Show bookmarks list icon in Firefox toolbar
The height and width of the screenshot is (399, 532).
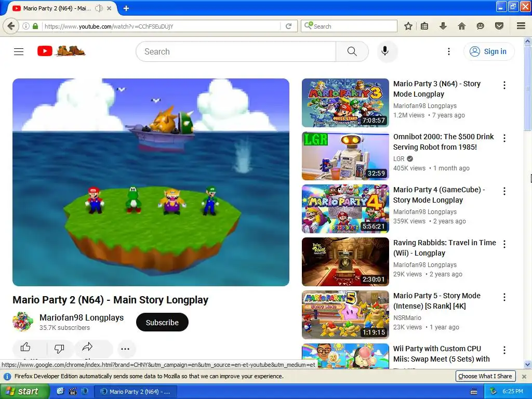424,26
